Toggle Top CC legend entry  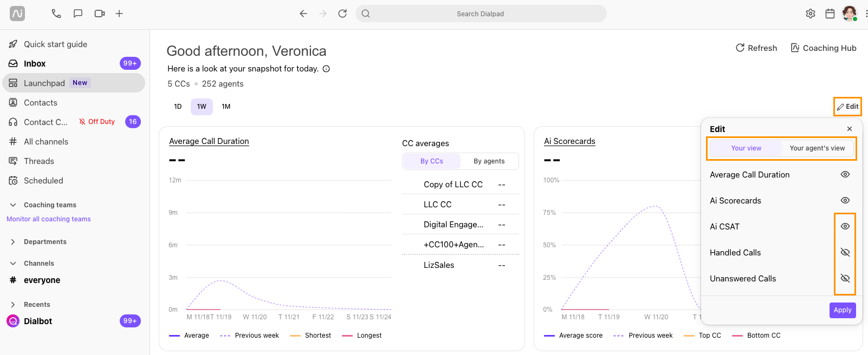point(702,336)
